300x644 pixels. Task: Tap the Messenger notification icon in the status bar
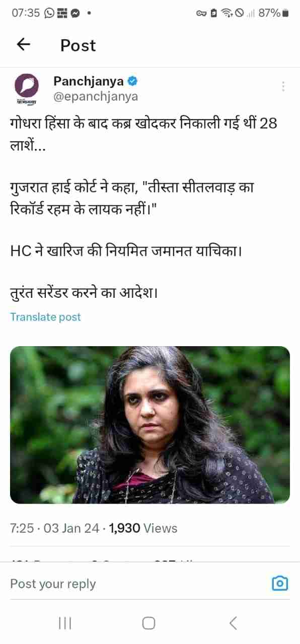click(x=75, y=14)
